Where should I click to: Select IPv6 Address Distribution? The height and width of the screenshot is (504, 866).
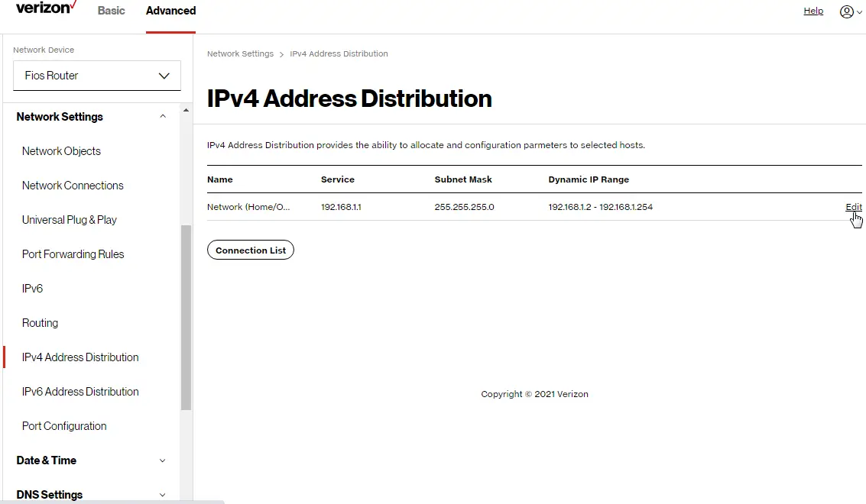[x=80, y=391]
